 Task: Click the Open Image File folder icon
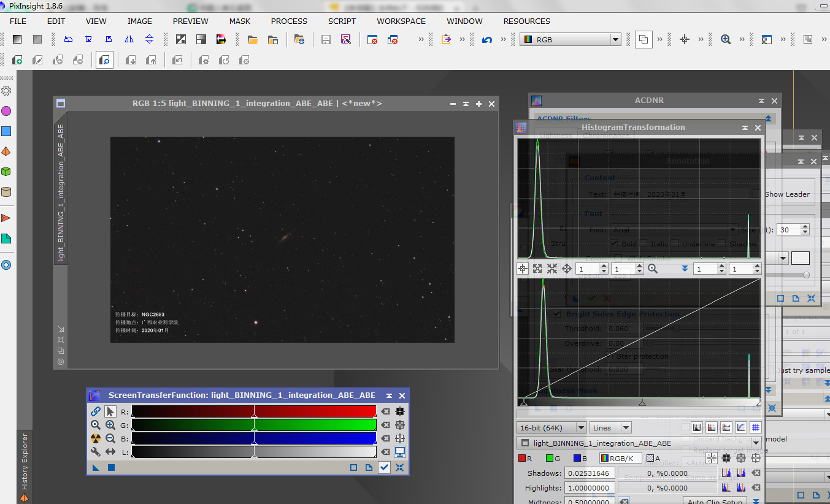point(252,39)
